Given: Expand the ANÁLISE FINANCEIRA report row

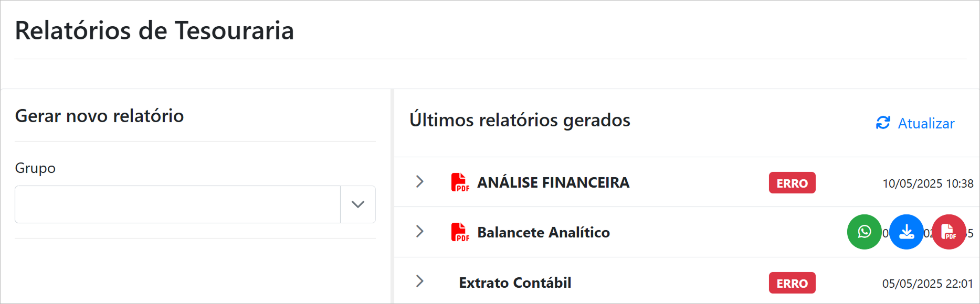Looking at the screenshot, I should tap(419, 182).
